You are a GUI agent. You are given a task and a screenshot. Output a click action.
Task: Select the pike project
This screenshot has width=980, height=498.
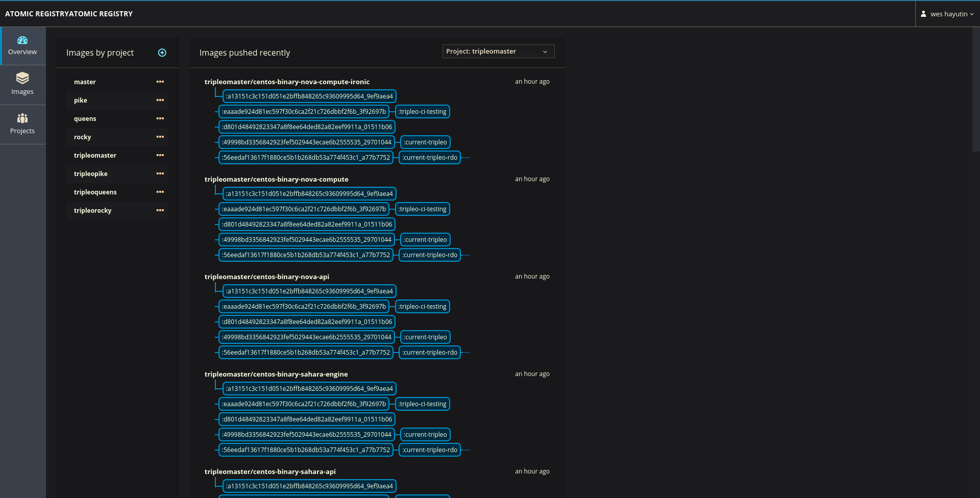(81, 101)
